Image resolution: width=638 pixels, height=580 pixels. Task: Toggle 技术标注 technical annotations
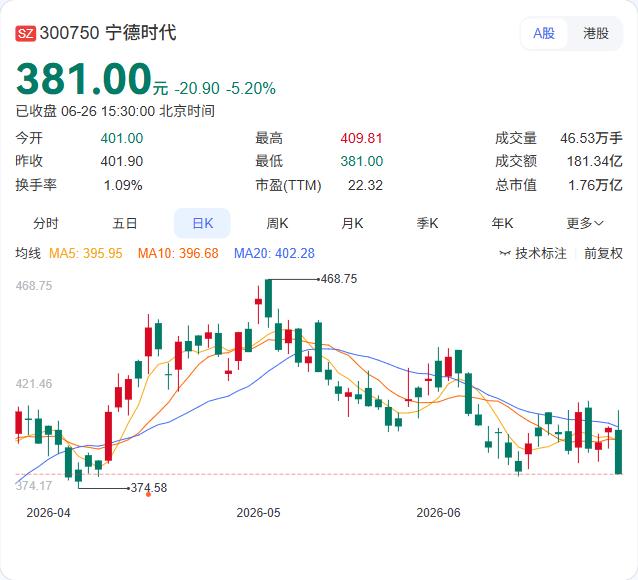(x=533, y=253)
